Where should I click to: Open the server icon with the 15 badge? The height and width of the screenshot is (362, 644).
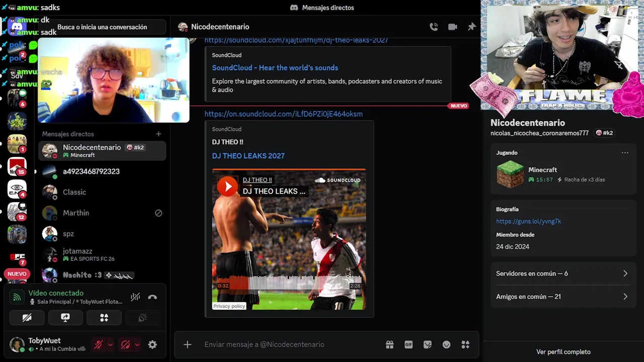[17, 166]
